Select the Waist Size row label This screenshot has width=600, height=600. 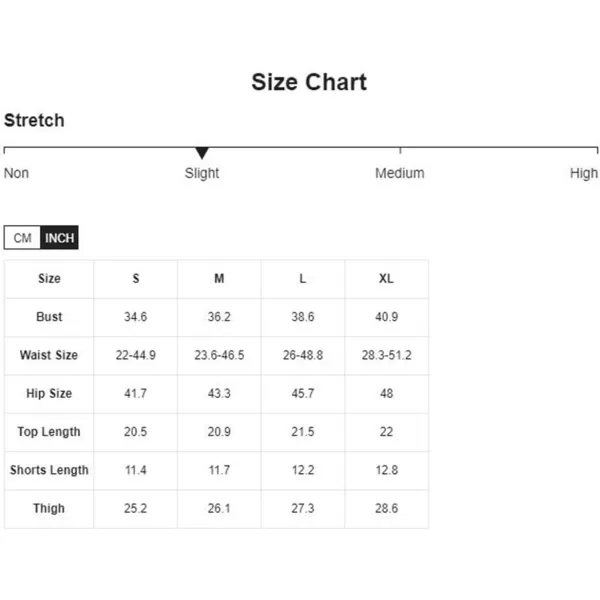pyautogui.click(x=49, y=355)
